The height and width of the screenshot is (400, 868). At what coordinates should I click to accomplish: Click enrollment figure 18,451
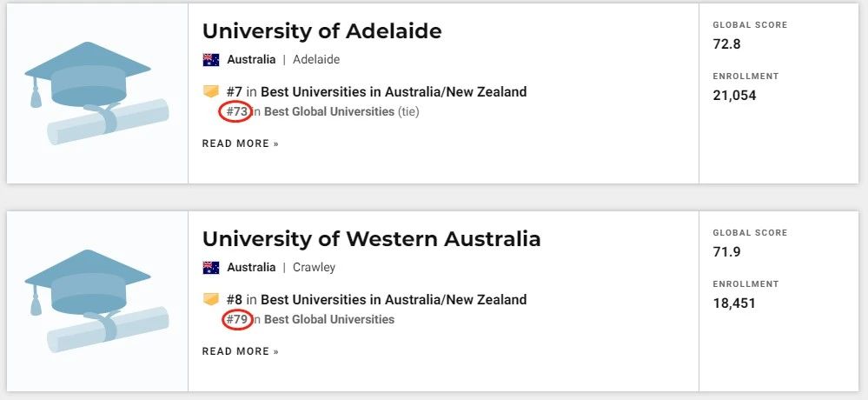(x=734, y=303)
